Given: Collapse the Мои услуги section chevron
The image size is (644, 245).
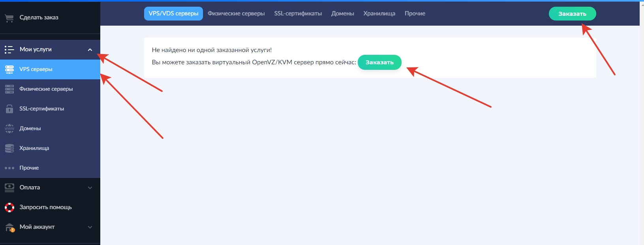Looking at the screenshot, I should coord(90,50).
